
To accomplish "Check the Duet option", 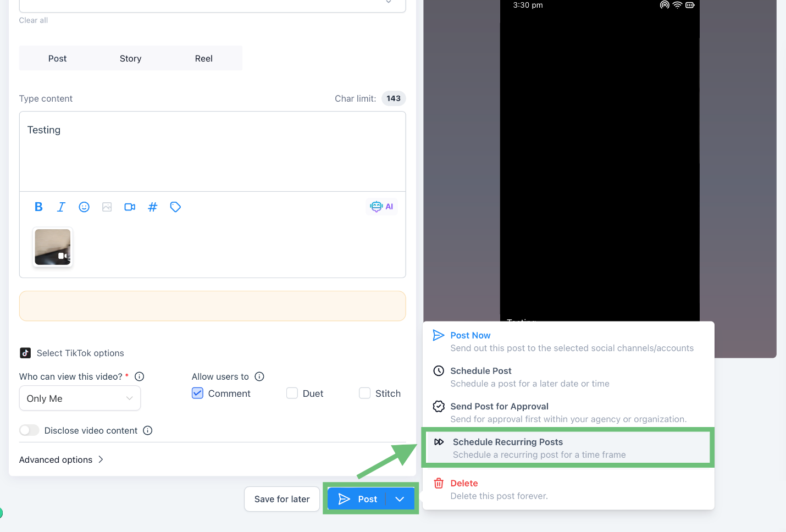I will 292,393.
